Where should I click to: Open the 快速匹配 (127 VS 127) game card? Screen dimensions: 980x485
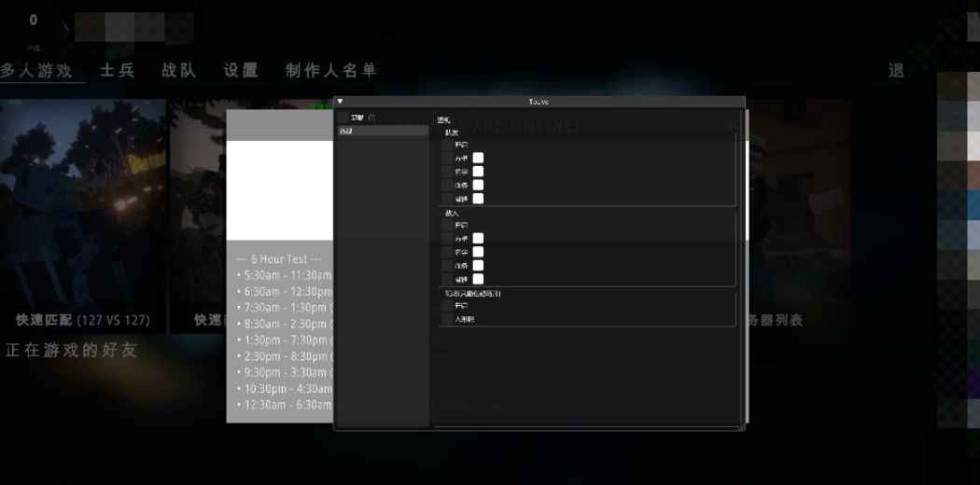(x=83, y=216)
